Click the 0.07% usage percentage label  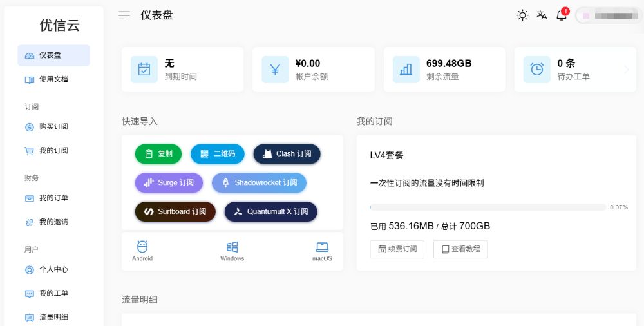point(619,207)
